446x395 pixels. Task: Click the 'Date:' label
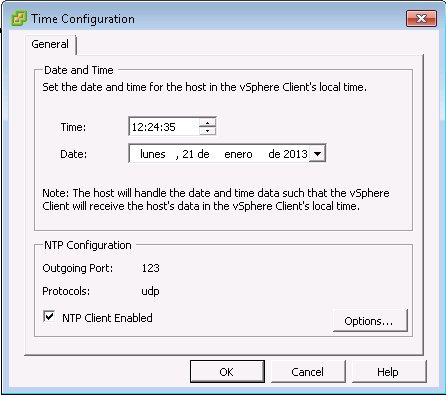74,154
